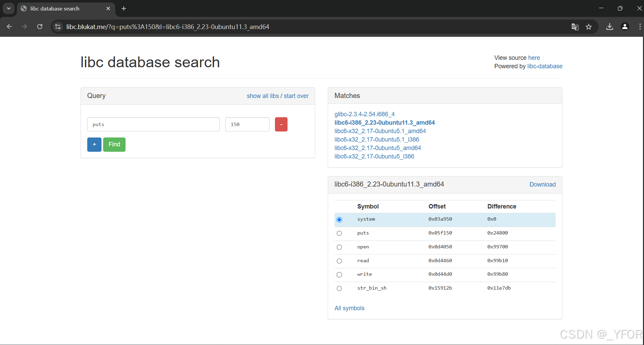Select the write symbol radio button
Viewport: 644px width, 345px height.
339,274
